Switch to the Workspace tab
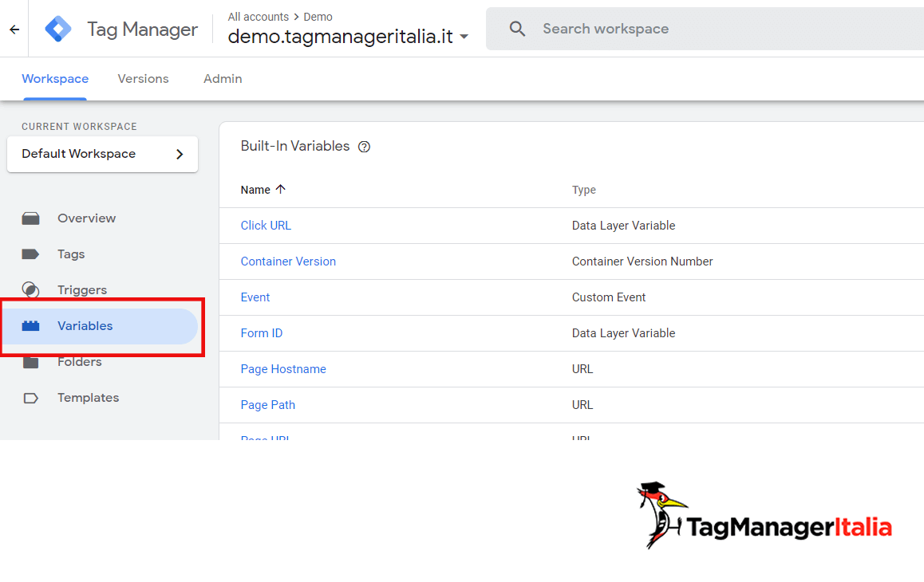This screenshot has height=582, width=924. pos(55,79)
